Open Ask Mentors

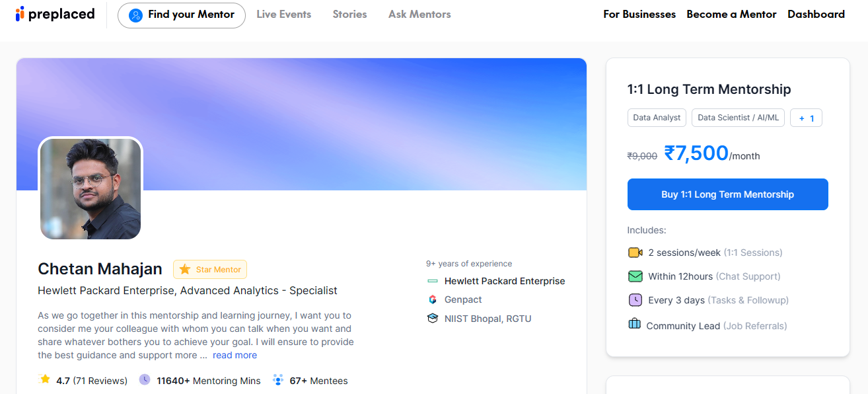[419, 14]
